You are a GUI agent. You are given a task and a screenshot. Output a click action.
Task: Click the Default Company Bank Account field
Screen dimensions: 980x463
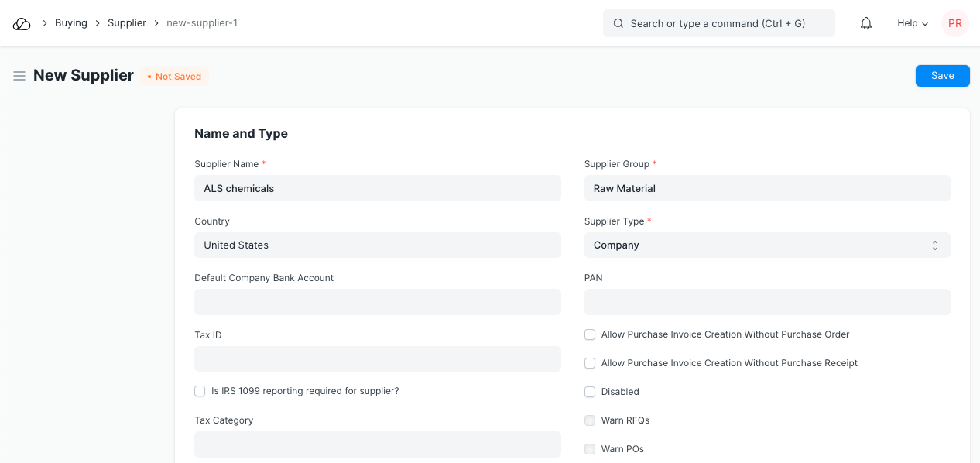pyautogui.click(x=377, y=302)
